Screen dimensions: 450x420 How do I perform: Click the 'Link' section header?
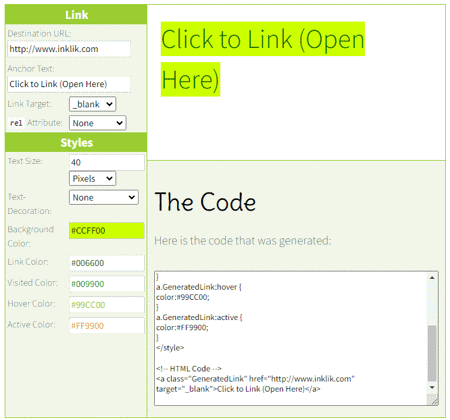(76, 15)
